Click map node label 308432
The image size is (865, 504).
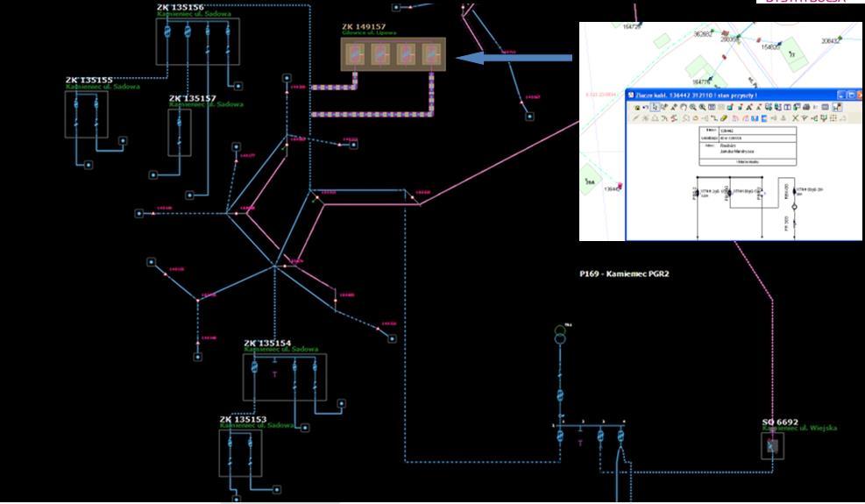point(830,41)
